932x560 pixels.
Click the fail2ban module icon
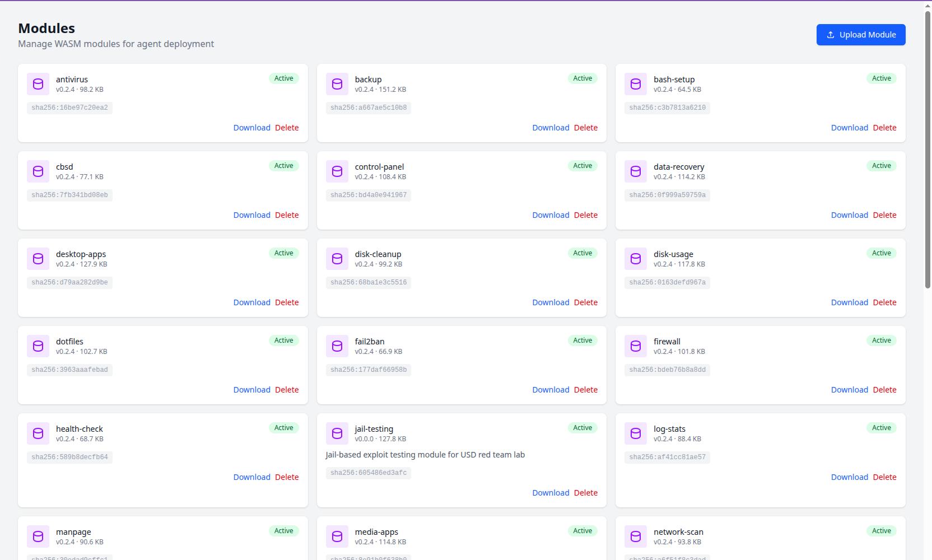tap(337, 346)
